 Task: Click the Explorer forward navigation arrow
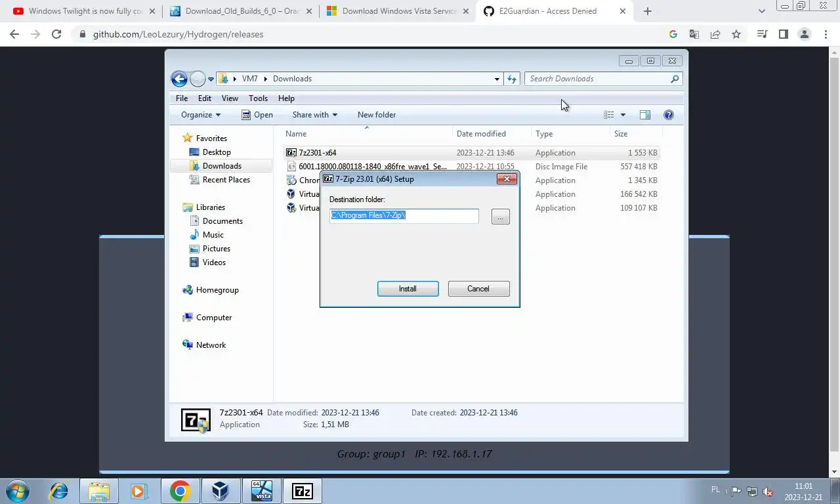click(x=198, y=79)
